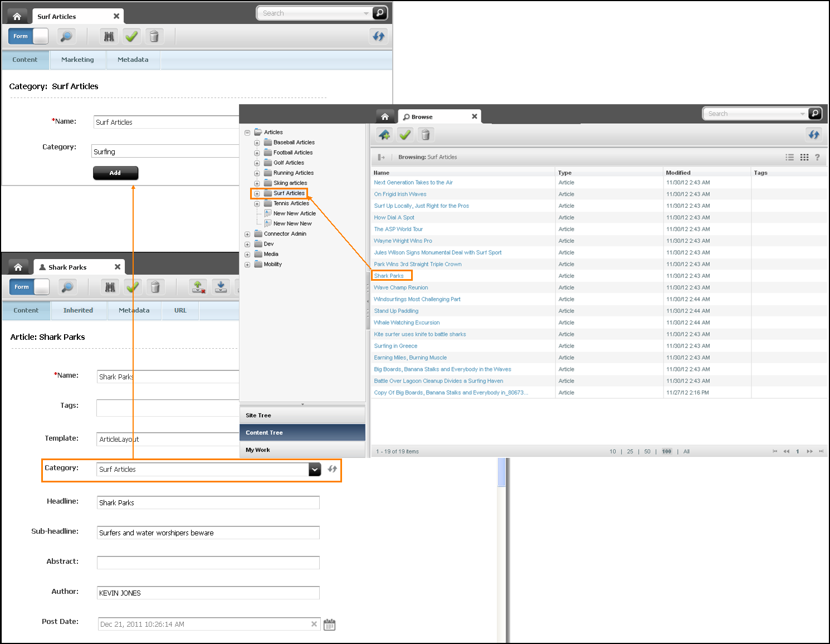Open Inherited tab in Shark Parks form
This screenshot has height=644, width=830.
click(x=78, y=310)
